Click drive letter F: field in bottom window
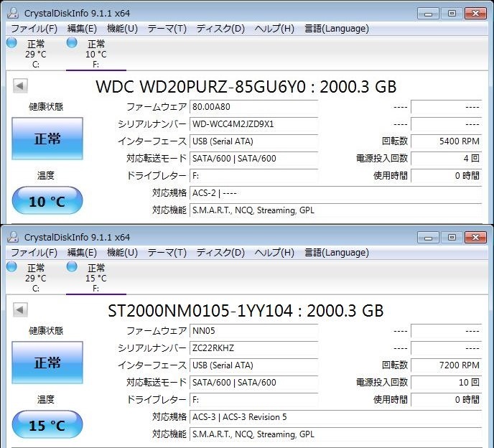 [253, 400]
